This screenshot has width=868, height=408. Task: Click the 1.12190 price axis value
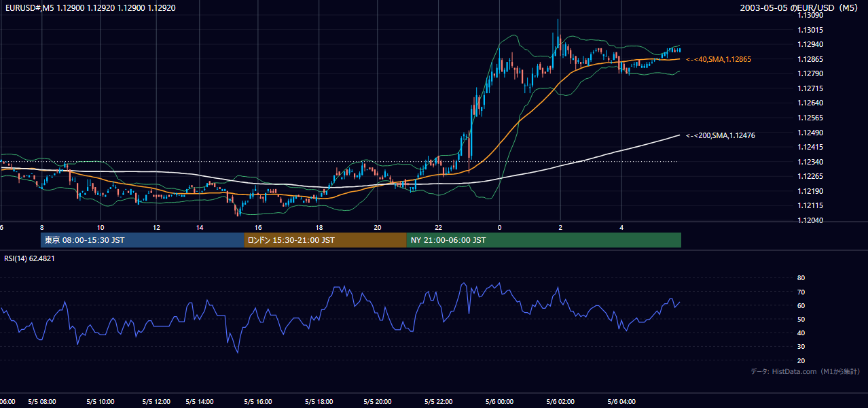click(810, 191)
